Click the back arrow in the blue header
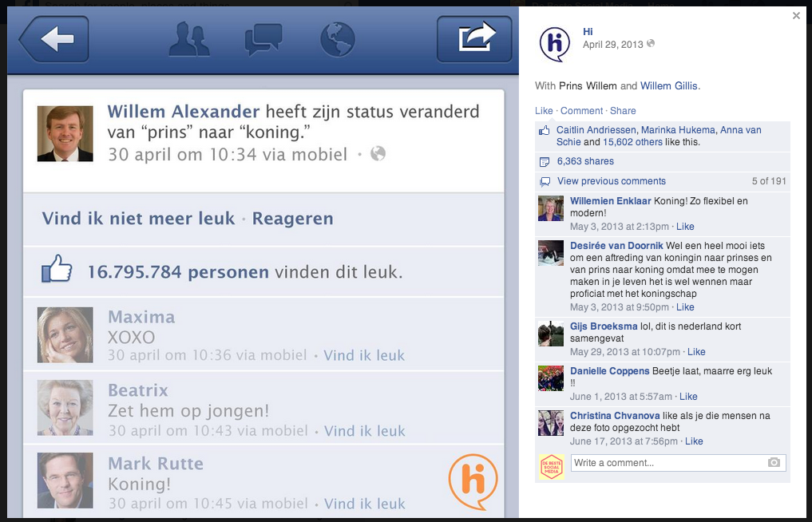This screenshot has height=522, width=812. [x=53, y=39]
